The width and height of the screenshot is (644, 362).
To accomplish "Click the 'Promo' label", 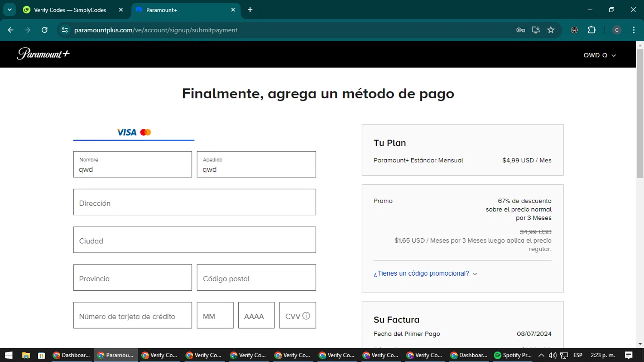I will click(383, 201).
